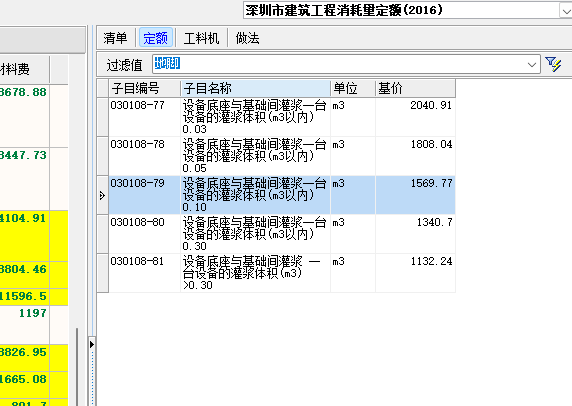This screenshot has width=572, height=406.
Task: Click the base price 1808.04
Action: coord(431,144)
